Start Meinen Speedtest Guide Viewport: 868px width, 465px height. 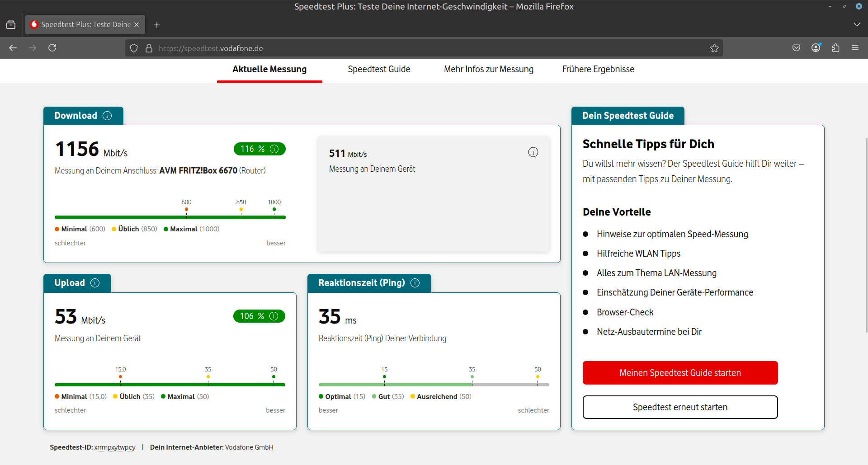click(680, 373)
